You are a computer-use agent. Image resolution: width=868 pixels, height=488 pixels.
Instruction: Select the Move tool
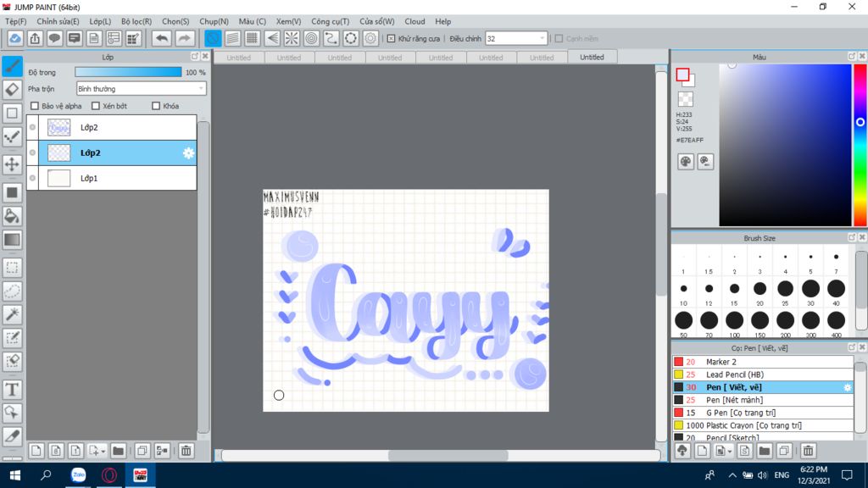pos(12,164)
